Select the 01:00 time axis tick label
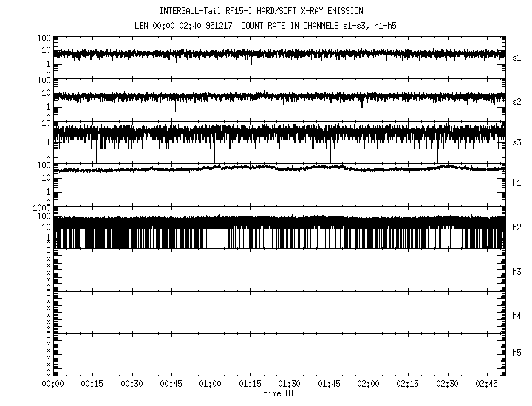 (211, 385)
